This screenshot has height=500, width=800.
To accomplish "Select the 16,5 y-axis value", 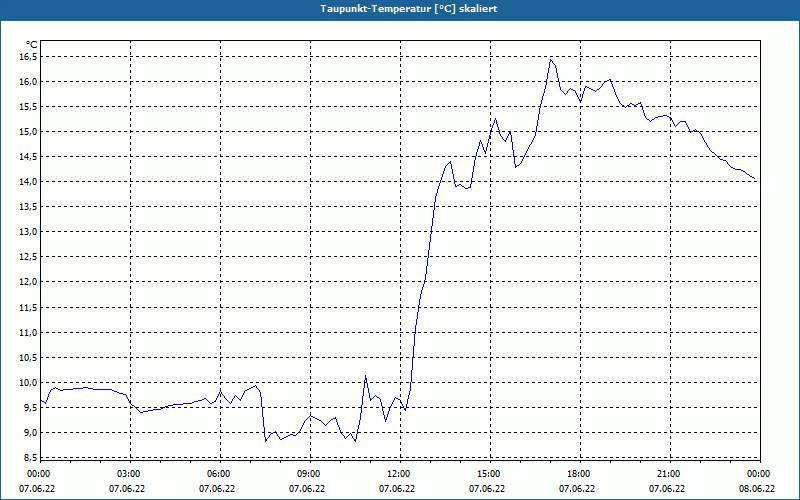I will pos(28,57).
